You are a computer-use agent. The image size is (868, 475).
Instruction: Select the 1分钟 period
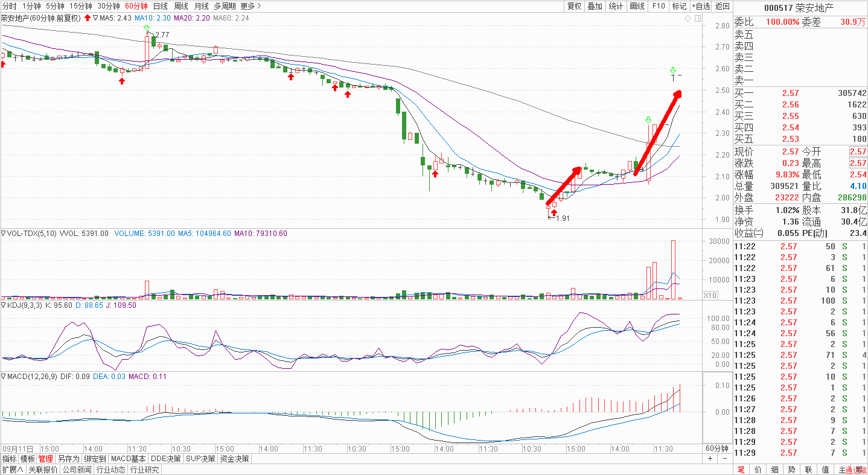(x=31, y=6)
